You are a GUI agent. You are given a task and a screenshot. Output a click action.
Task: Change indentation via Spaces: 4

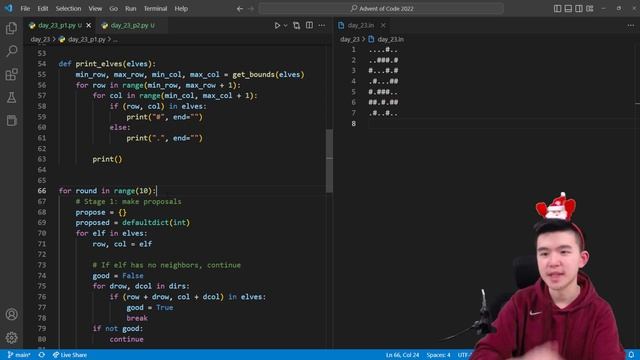(438, 355)
